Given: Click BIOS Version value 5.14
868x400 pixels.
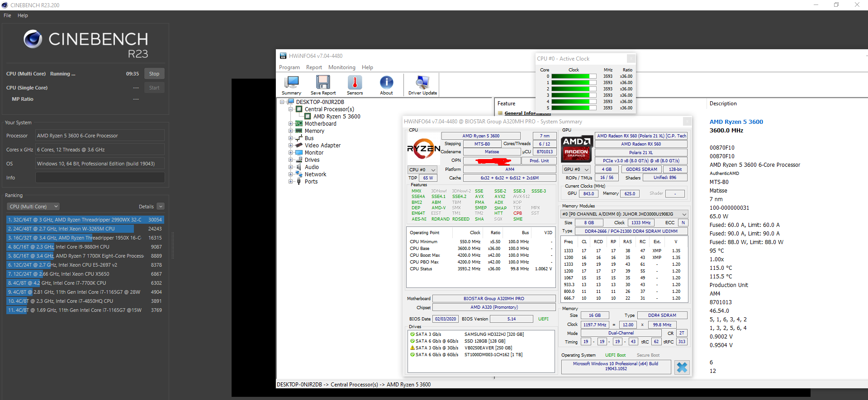Looking at the screenshot, I should click(511, 319).
